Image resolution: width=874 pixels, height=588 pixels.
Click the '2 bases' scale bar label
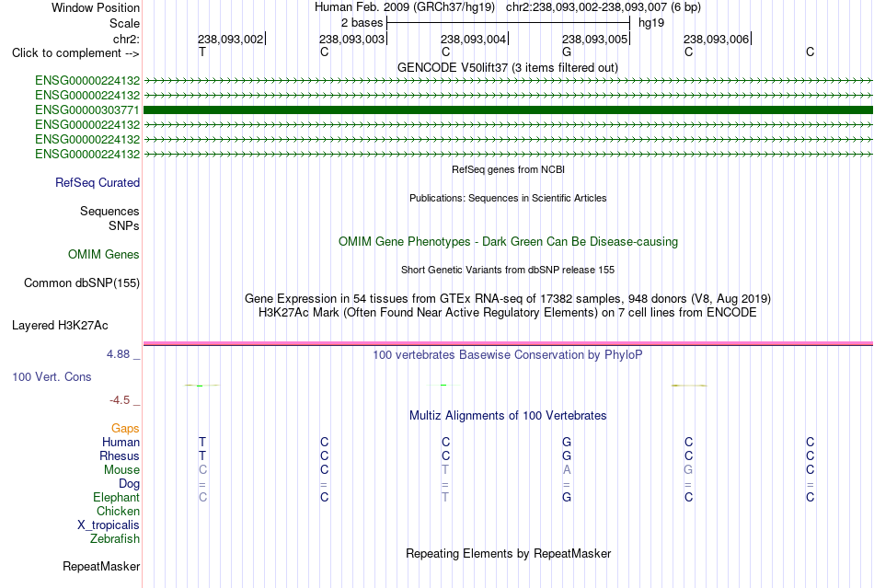[x=362, y=23]
